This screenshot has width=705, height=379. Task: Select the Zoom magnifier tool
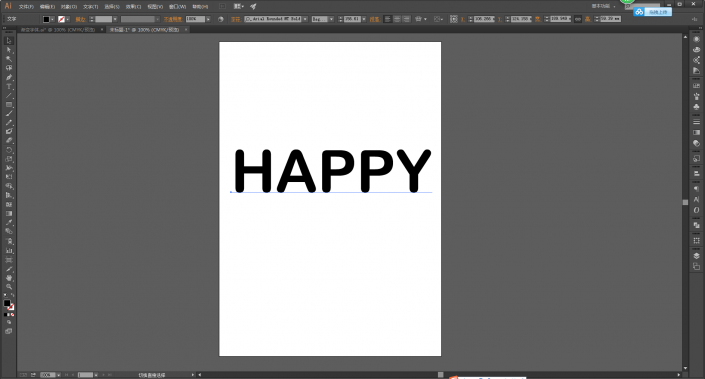coord(9,287)
